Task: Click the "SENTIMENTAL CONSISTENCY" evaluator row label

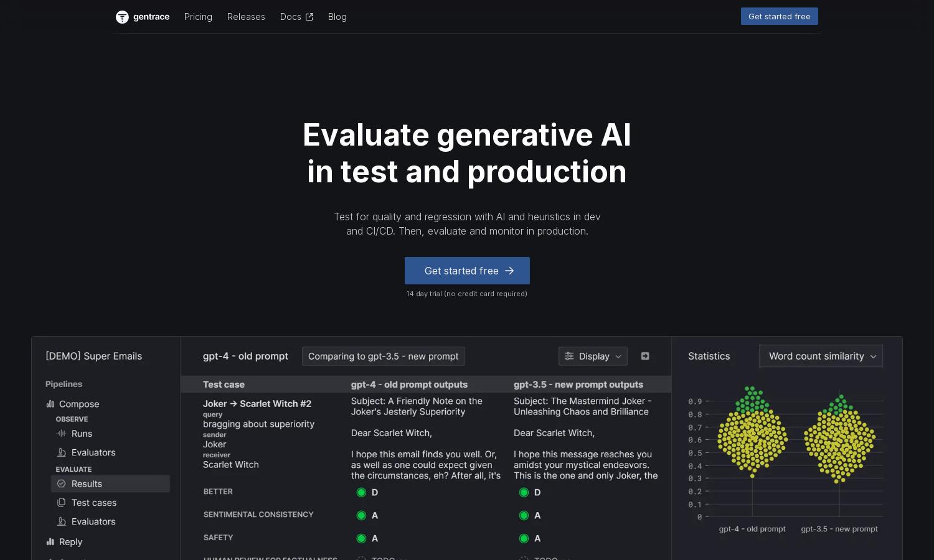Action: pos(258,515)
